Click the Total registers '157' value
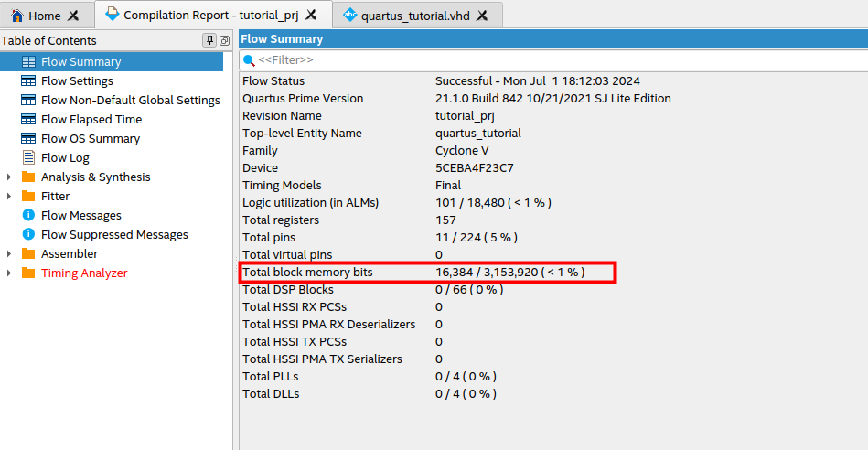This screenshot has height=450, width=868. point(445,220)
